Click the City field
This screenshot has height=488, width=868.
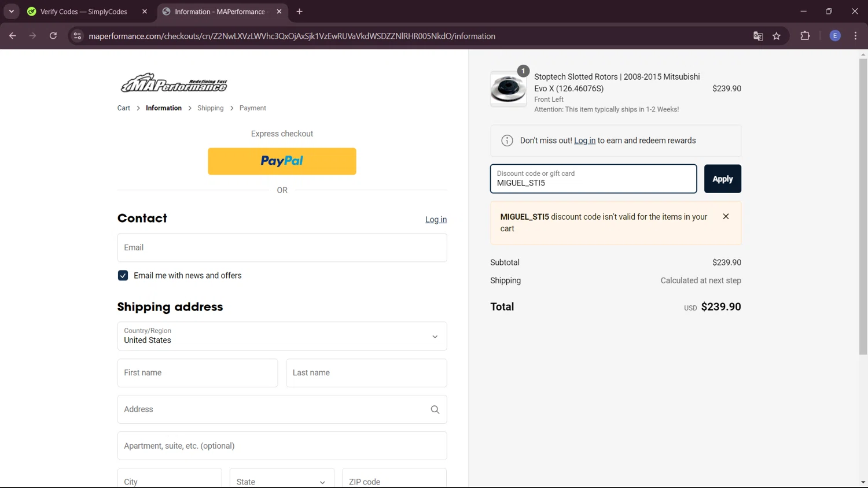pos(170,478)
